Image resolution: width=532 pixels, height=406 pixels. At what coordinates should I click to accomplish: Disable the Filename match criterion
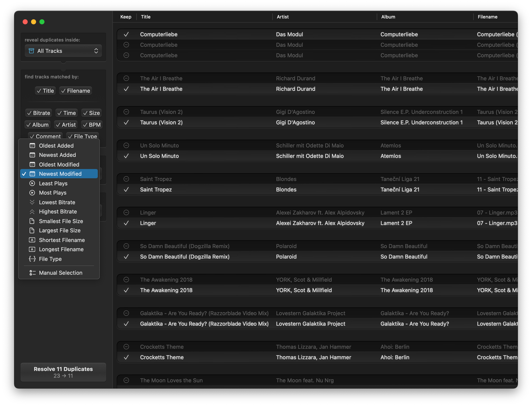75,91
